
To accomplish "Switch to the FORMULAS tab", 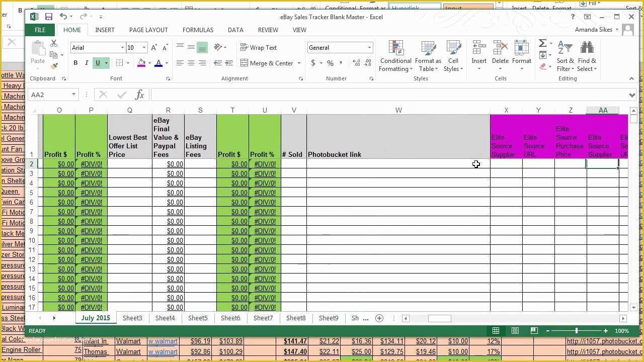I will coord(198,30).
